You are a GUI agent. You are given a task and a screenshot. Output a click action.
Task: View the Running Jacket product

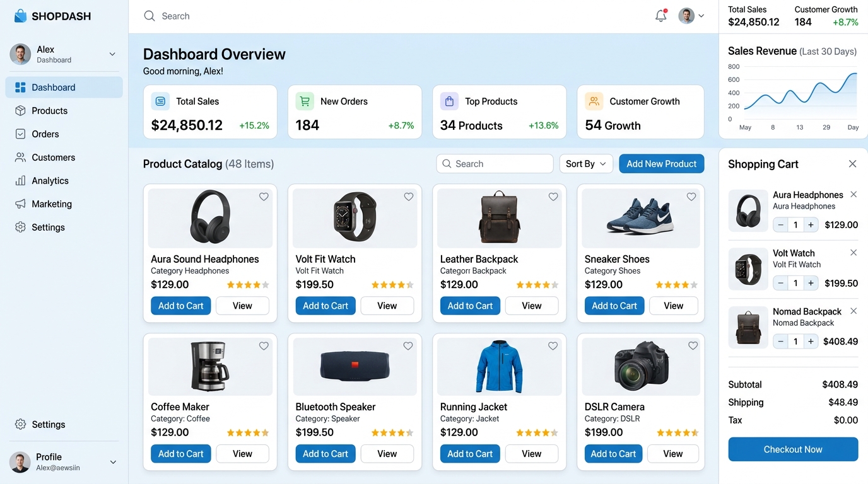(x=531, y=454)
